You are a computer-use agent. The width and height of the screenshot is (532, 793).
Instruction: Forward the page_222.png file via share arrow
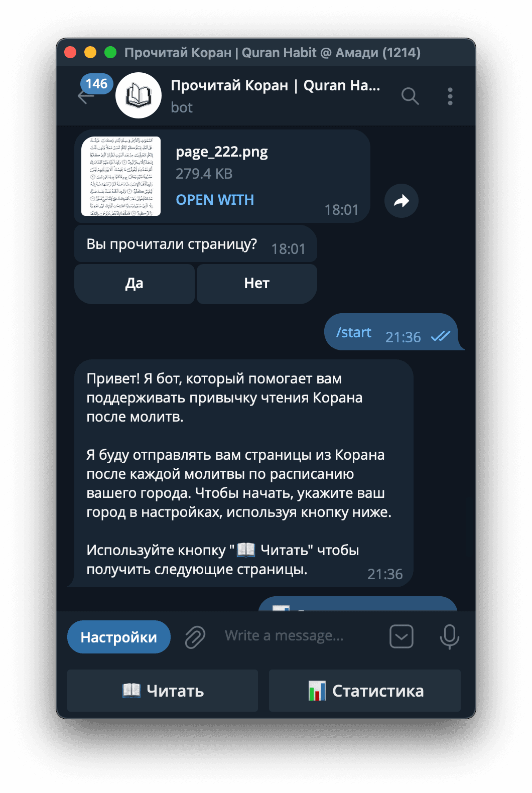point(402,201)
